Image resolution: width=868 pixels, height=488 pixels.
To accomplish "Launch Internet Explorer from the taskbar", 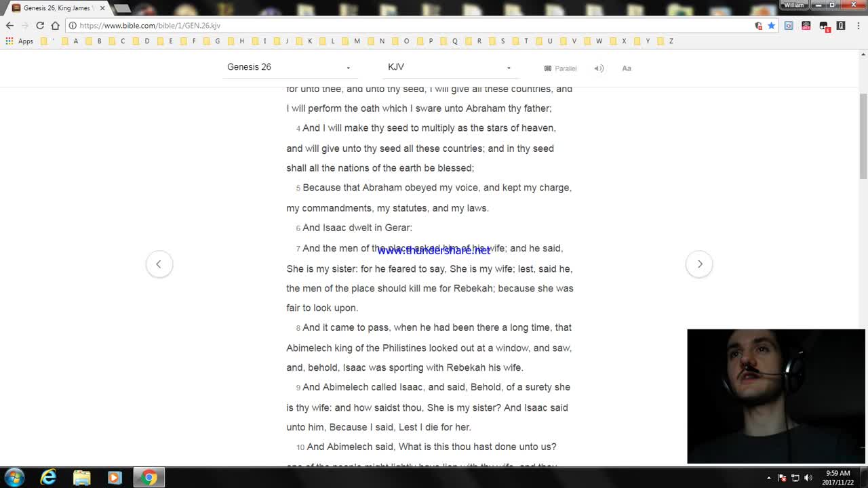I will [48, 477].
